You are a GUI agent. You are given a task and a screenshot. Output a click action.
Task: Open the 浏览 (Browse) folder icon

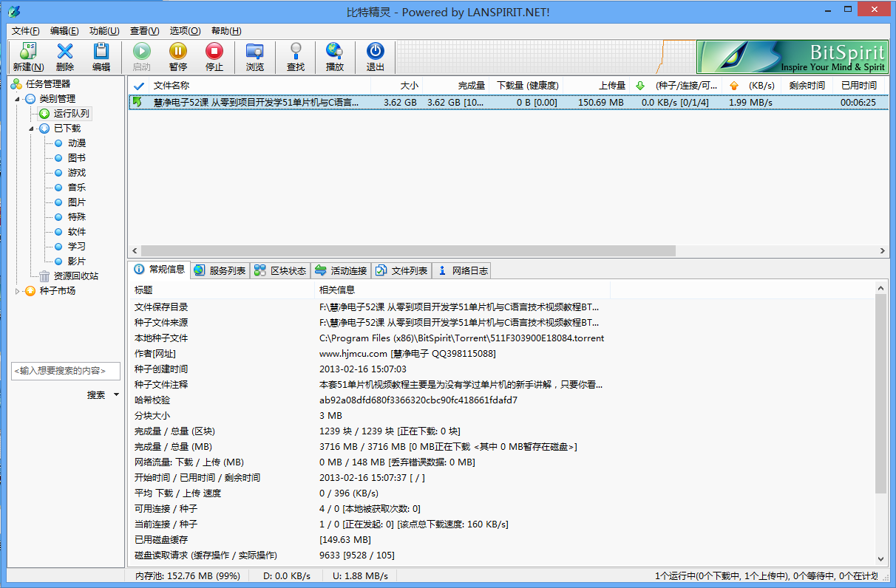[255, 52]
